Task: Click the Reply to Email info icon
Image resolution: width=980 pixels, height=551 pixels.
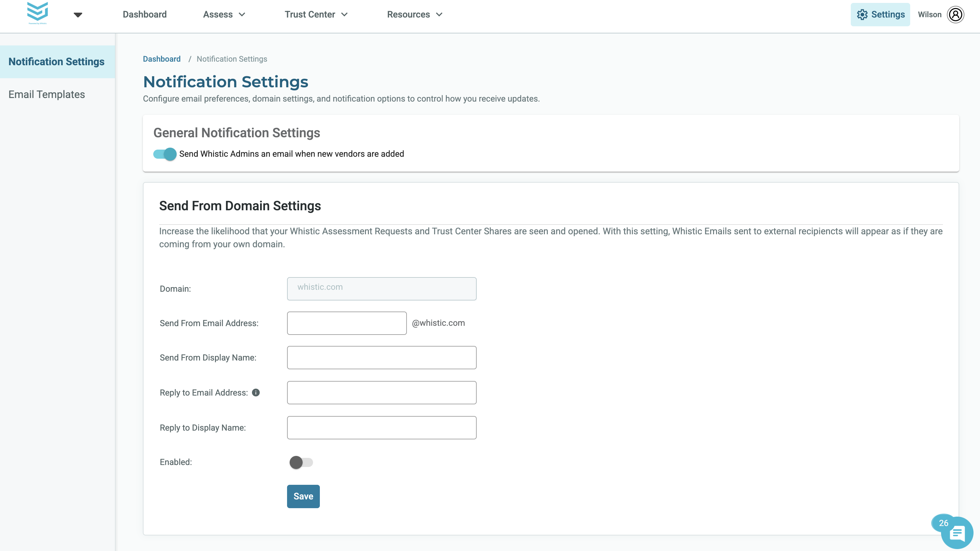Action: point(256,392)
